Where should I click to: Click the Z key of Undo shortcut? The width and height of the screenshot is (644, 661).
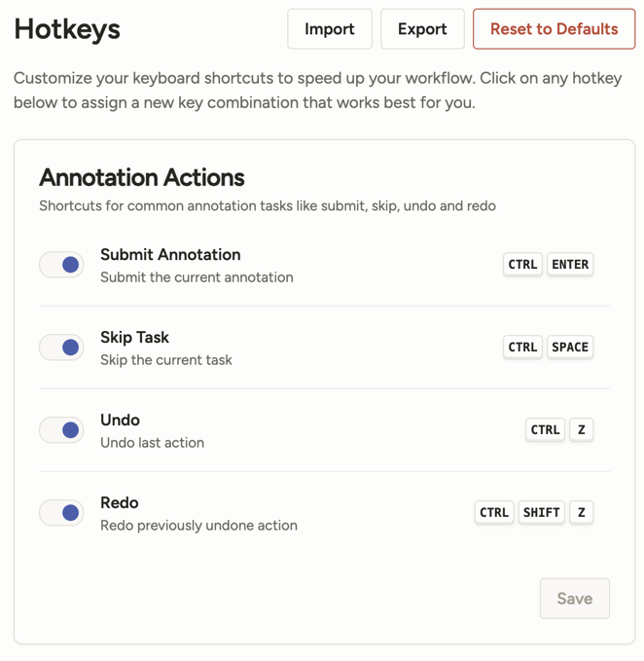[x=582, y=429]
